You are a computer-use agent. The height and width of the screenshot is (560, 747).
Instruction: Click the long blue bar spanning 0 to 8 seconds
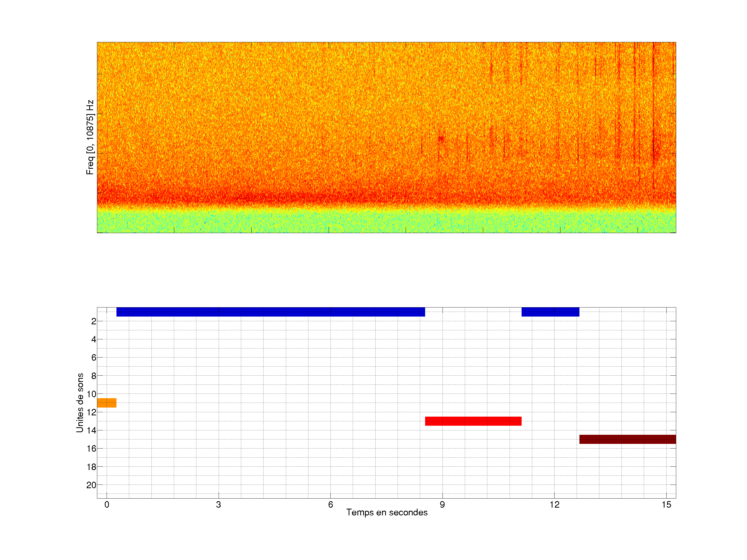271,312
